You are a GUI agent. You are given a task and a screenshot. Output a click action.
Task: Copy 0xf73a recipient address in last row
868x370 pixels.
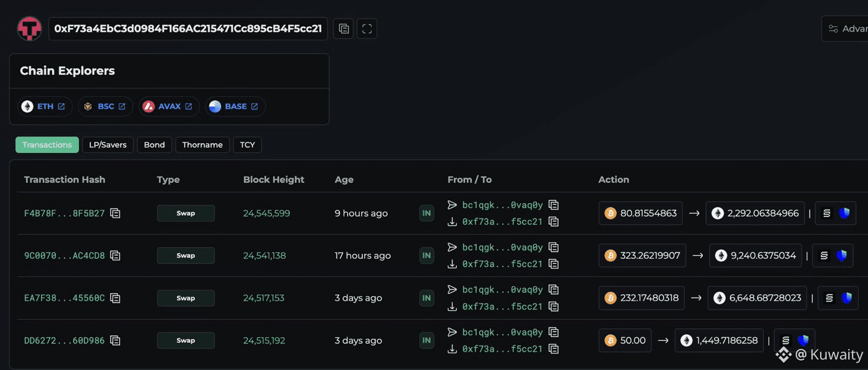pyautogui.click(x=554, y=349)
